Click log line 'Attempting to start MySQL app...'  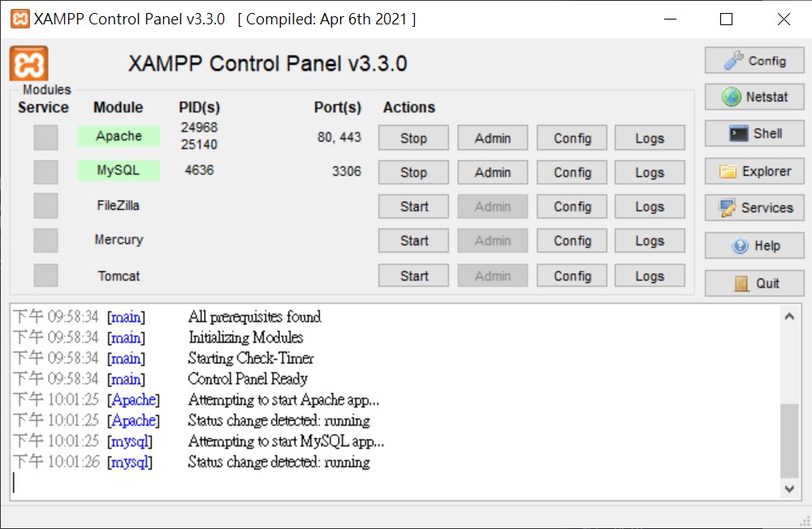tap(286, 441)
